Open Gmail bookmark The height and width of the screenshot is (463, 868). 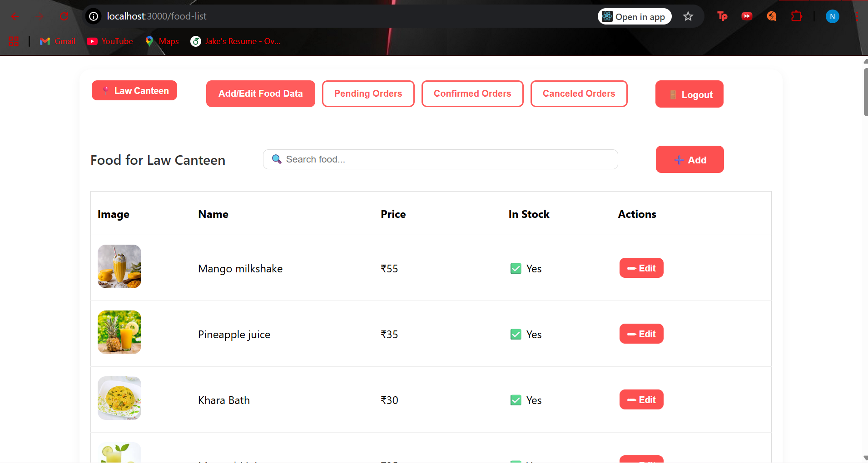pos(58,41)
